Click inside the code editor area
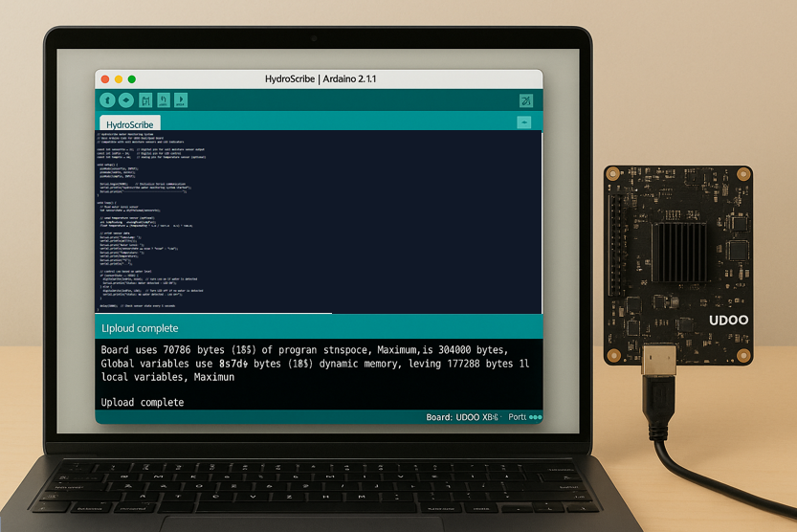 pyautogui.click(x=319, y=222)
